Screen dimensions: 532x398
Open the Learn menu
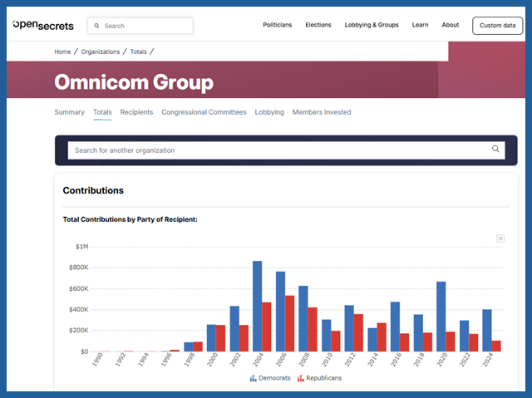coord(420,25)
